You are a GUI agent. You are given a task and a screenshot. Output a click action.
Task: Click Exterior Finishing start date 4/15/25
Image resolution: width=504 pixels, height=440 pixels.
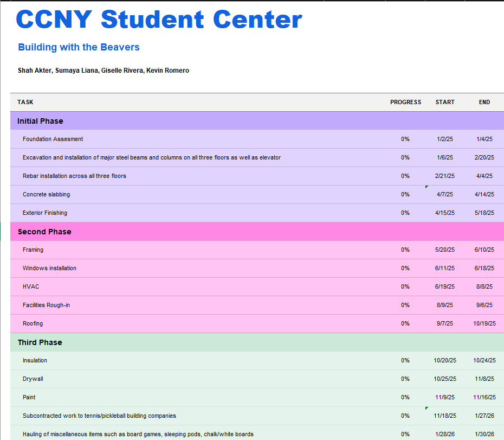point(445,213)
